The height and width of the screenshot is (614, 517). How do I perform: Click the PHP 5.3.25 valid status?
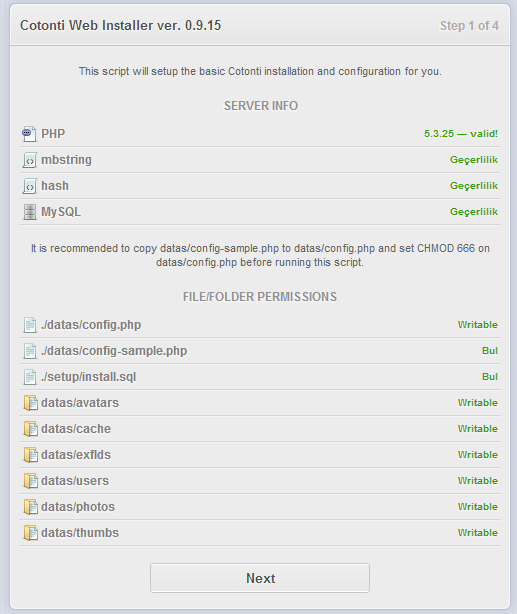(x=461, y=134)
